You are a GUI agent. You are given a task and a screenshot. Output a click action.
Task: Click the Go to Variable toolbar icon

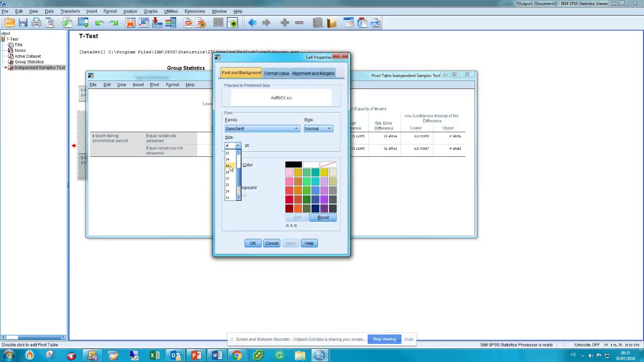[x=156, y=23]
